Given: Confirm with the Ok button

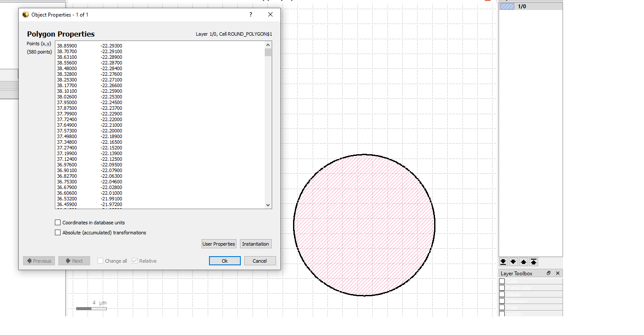Looking at the screenshot, I should click(224, 261).
